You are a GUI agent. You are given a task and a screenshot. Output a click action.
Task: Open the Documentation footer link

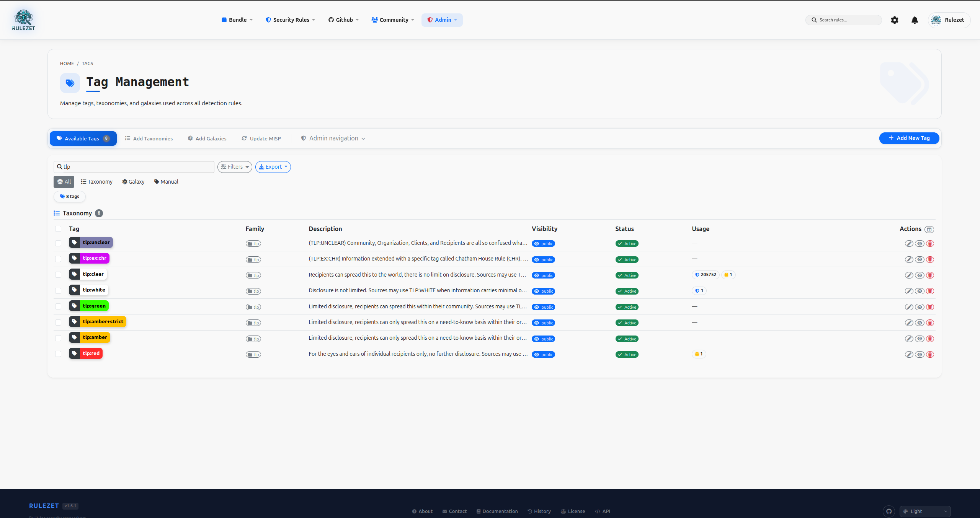pyautogui.click(x=497, y=511)
